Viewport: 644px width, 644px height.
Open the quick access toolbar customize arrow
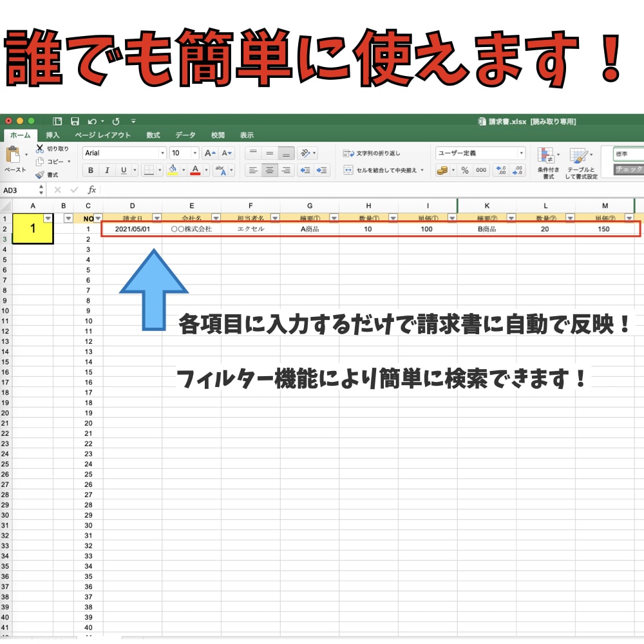click(133, 121)
